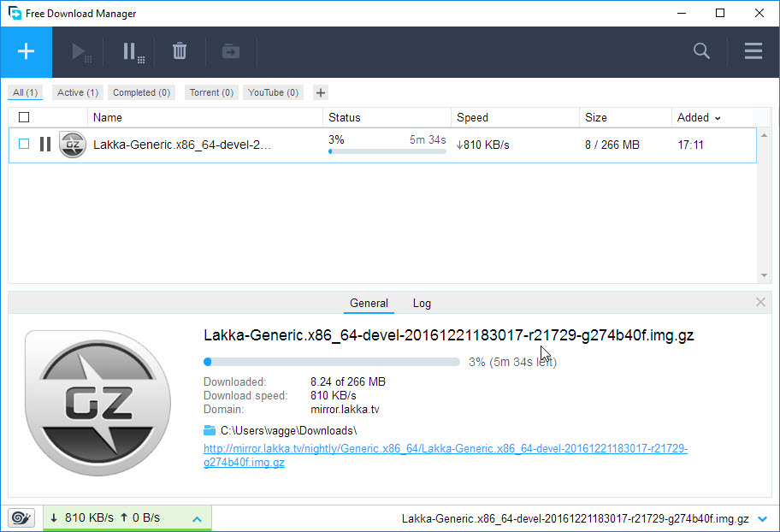Sort list by Size column
780x532 pixels.
click(595, 117)
